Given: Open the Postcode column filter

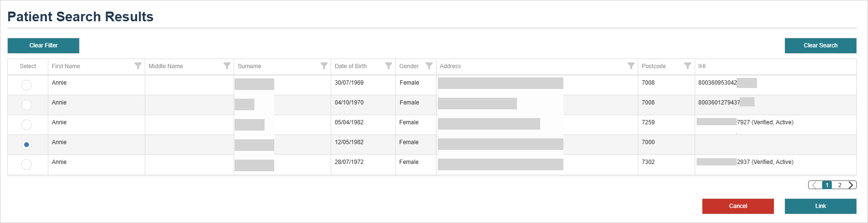Looking at the screenshot, I should pos(687,66).
